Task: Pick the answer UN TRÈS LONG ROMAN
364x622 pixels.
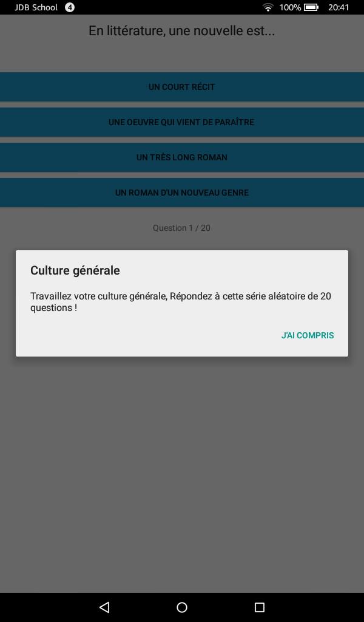Action: tap(182, 157)
